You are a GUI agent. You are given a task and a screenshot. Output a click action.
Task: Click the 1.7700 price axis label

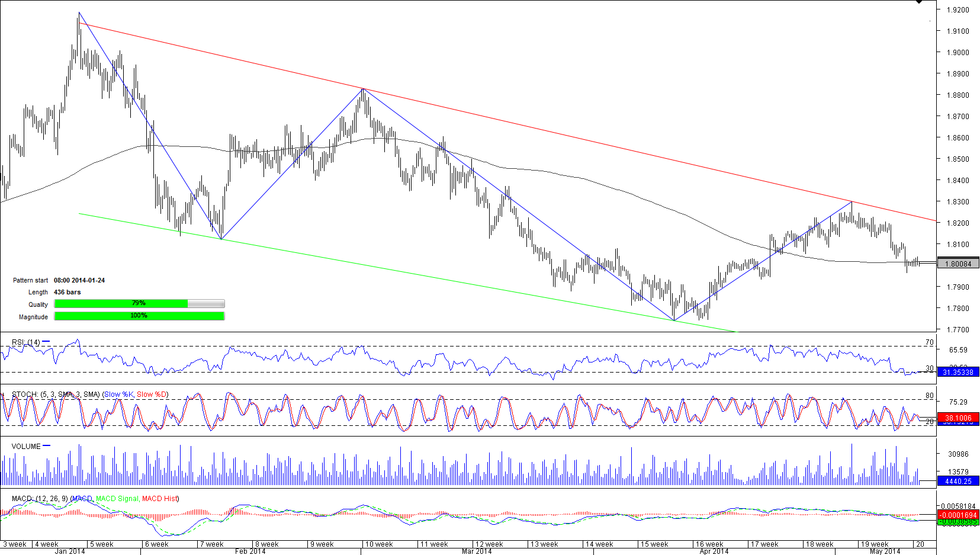pyautogui.click(x=957, y=329)
